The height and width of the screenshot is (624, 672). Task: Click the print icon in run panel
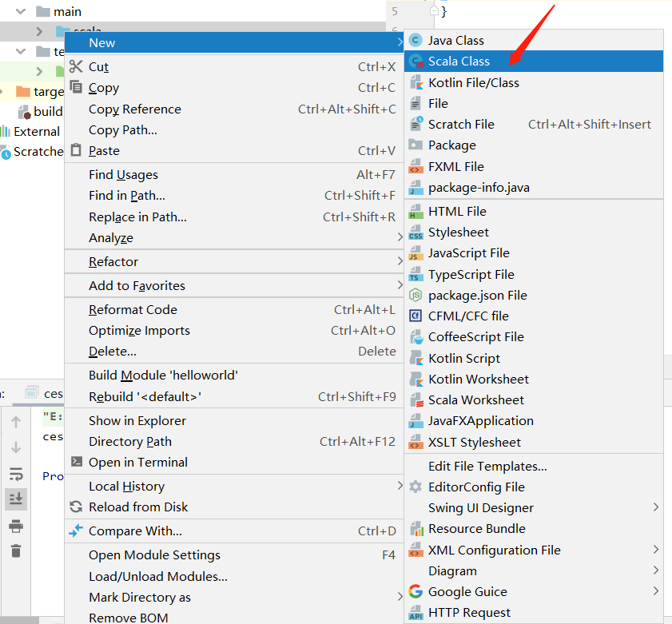[x=16, y=526]
